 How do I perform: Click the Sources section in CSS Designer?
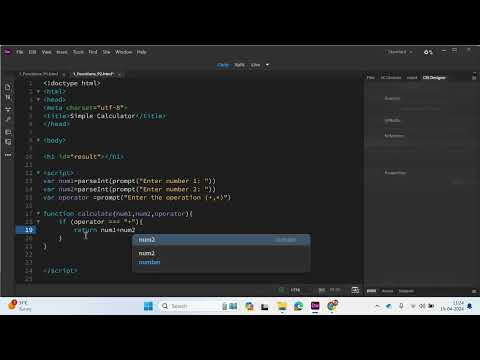pos(392,98)
